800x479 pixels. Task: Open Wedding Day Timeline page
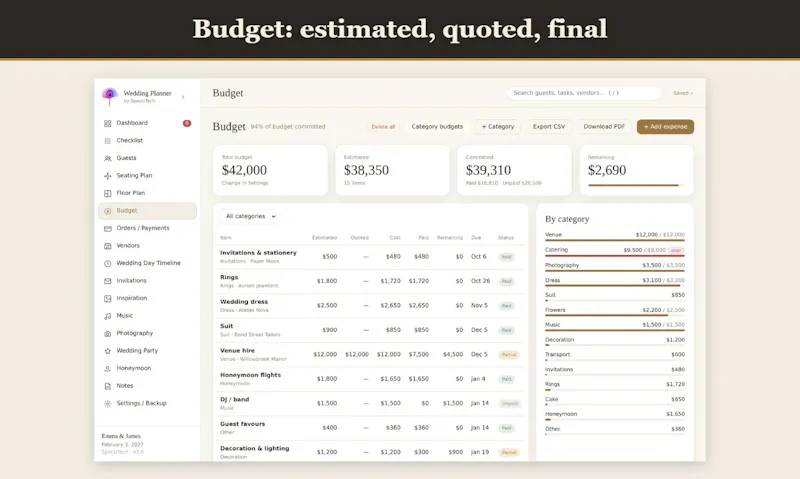point(147,263)
